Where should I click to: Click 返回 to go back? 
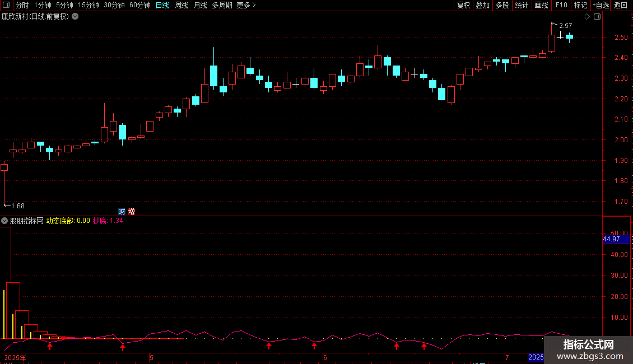tap(621, 5)
